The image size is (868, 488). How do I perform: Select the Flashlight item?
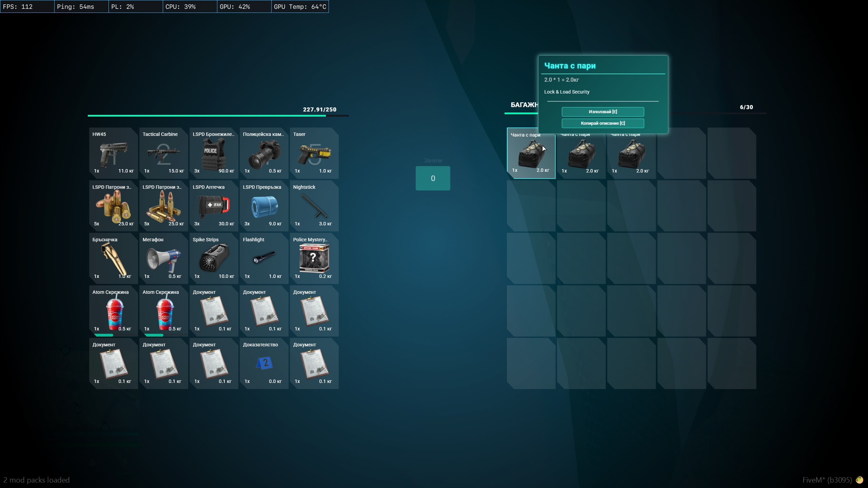point(264,258)
